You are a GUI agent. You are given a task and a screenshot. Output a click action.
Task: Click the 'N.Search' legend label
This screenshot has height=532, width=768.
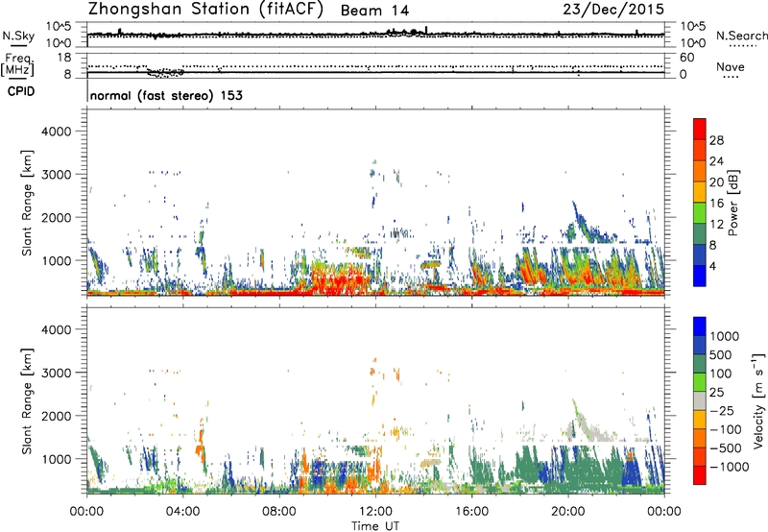tap(741, 36)
